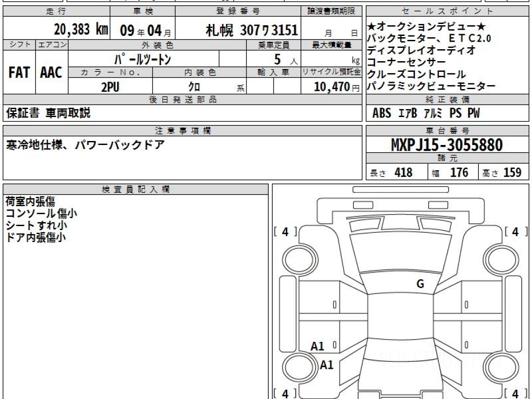Click the 登録番号 header
Image resolution: width=532 pixels, height=399 pixels.
point(239,12)
